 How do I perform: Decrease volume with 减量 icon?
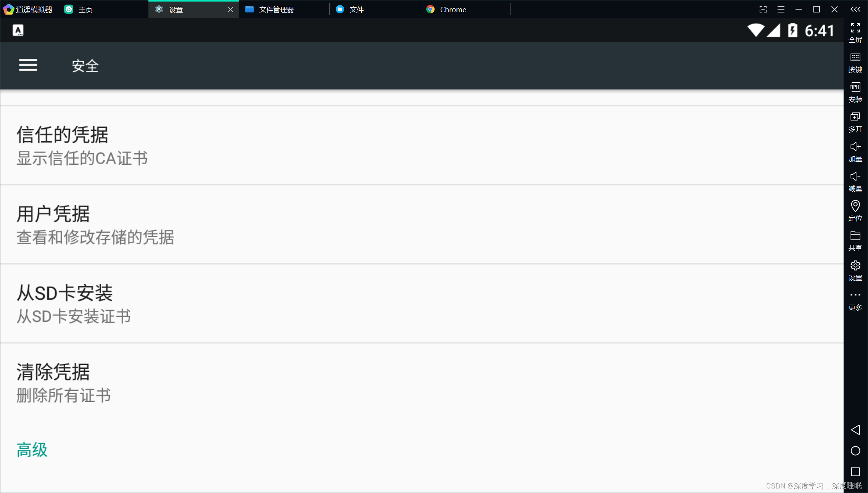(855, 181)
